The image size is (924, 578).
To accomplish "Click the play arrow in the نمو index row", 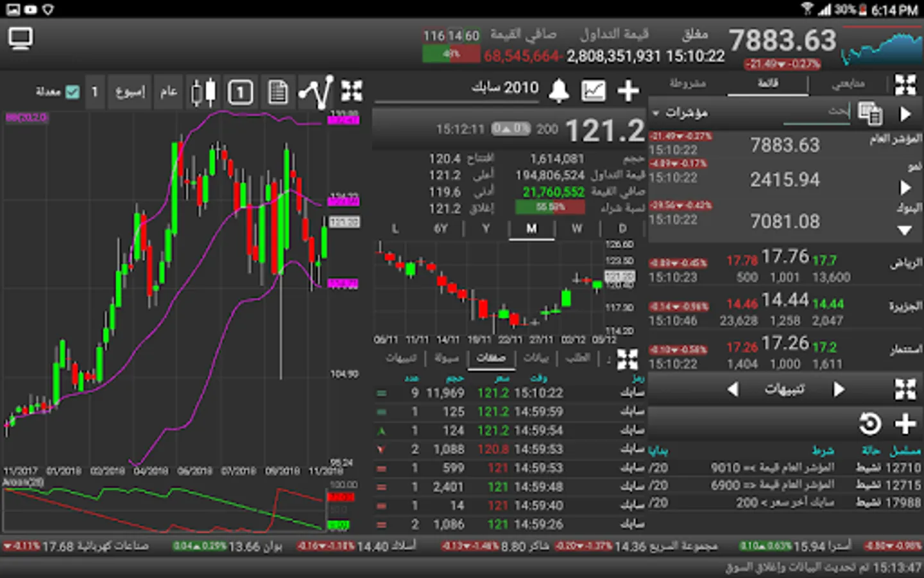I will 905,188.
